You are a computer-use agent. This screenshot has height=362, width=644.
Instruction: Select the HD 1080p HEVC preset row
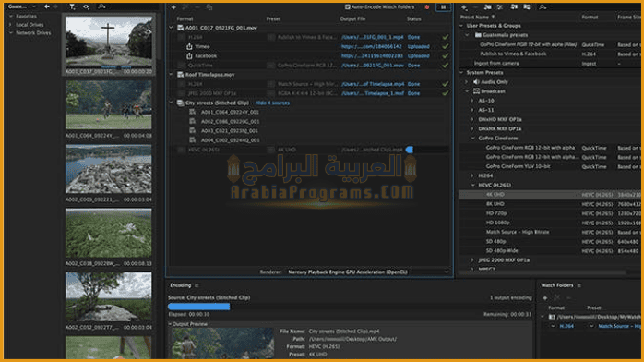tap(549, 223)
